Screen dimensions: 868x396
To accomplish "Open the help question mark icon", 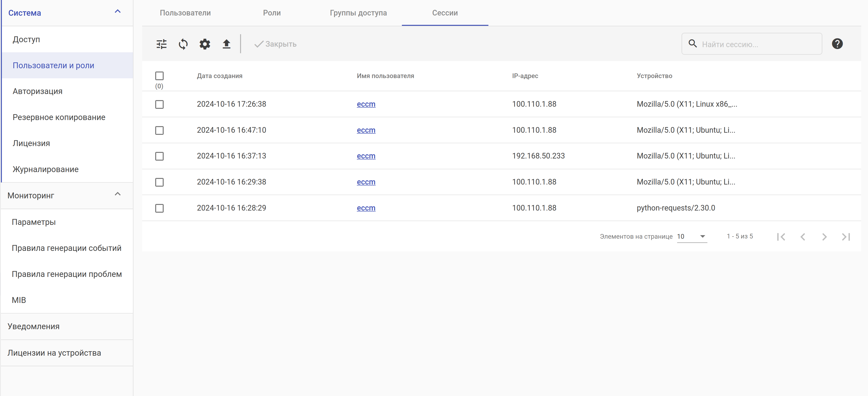I will tap(837, 44).
